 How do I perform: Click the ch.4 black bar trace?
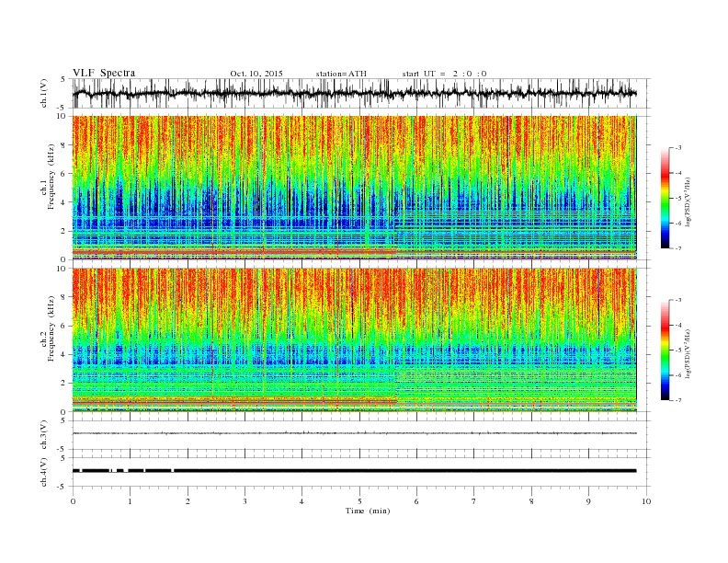click(x=354, y=471)
